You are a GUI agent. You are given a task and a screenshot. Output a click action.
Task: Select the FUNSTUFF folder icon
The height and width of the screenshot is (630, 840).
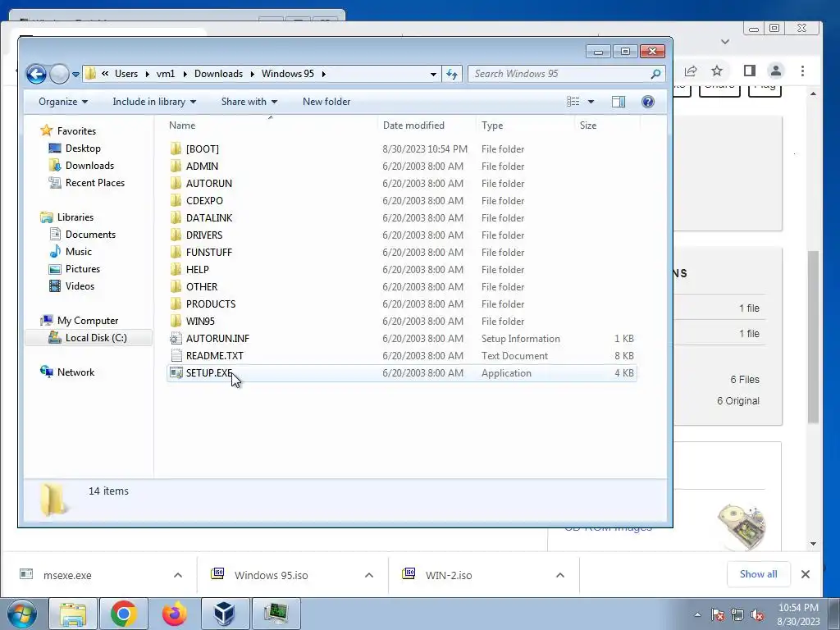176,253
